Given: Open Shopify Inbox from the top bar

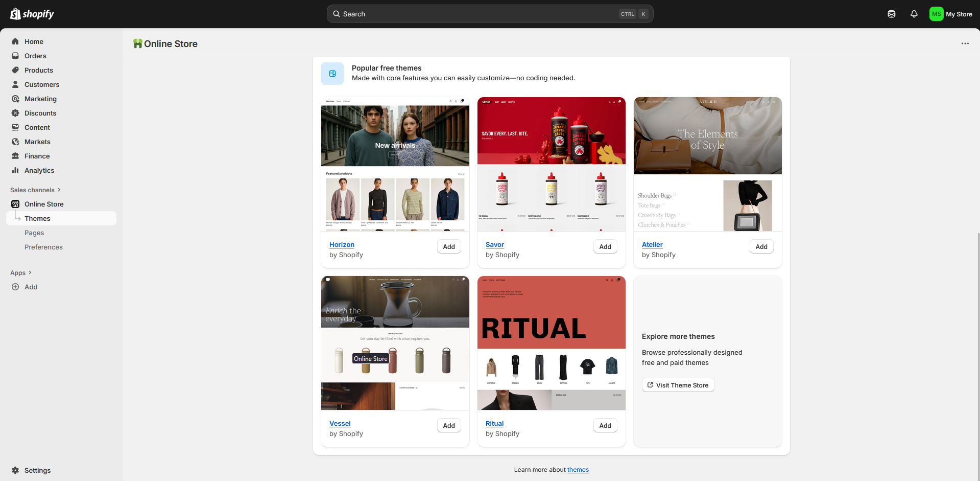Looking at the screenshot, I should [x=892, y=14].
